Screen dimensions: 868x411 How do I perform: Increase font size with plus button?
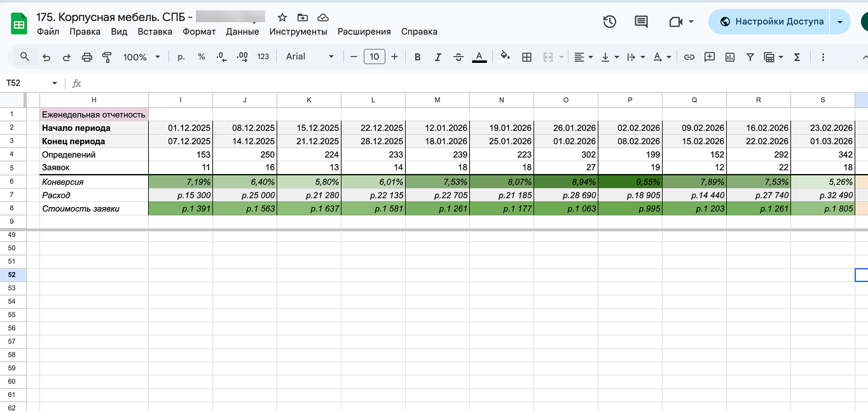pos(394,57)
